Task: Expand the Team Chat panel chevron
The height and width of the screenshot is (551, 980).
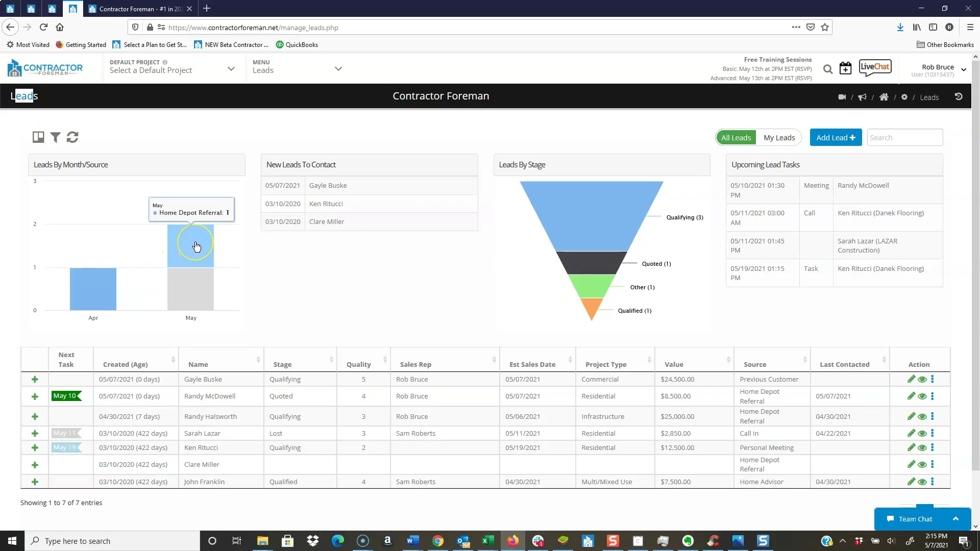Action: click(x=955, y=519)
